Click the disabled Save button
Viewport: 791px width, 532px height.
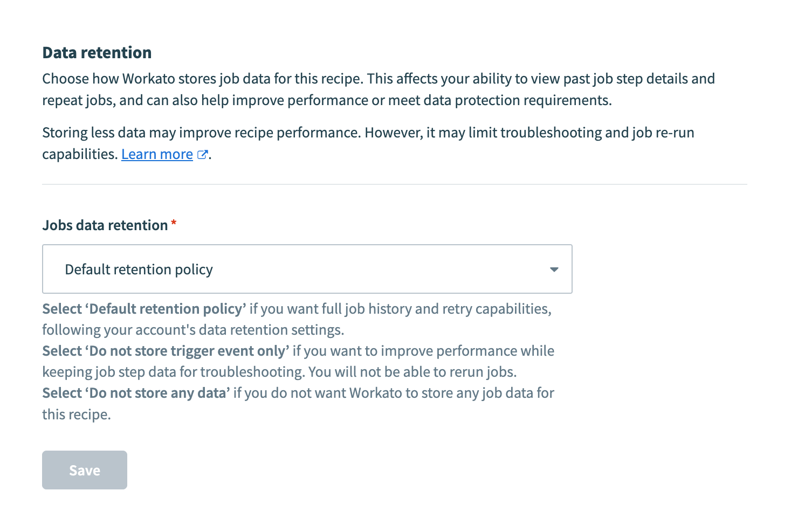click(x=84, y=469)
